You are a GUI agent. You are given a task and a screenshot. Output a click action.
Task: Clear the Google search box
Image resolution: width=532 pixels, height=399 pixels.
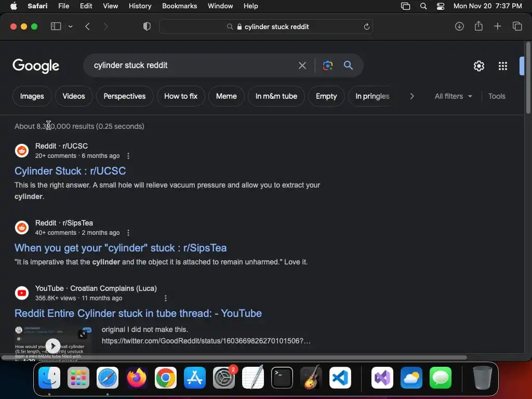click(302, 65)
